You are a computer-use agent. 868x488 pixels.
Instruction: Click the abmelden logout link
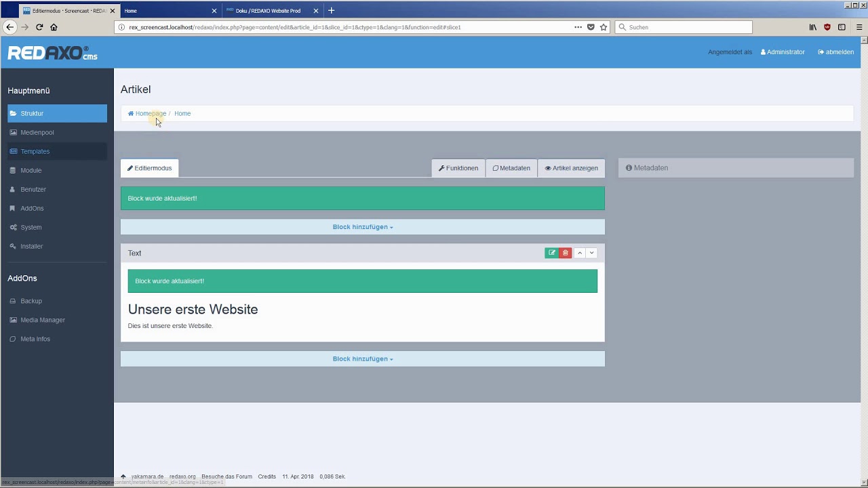[x=835, y=52]
